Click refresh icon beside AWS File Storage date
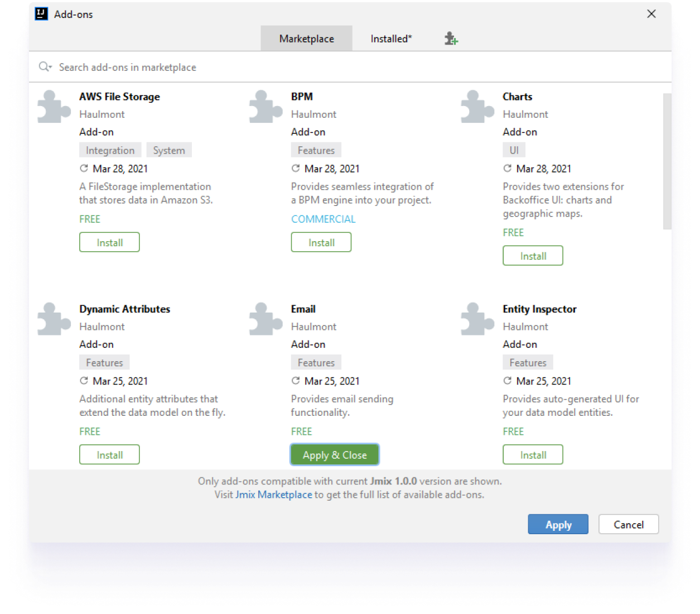This screenshot has width=700, height=614. click(84, 169)
